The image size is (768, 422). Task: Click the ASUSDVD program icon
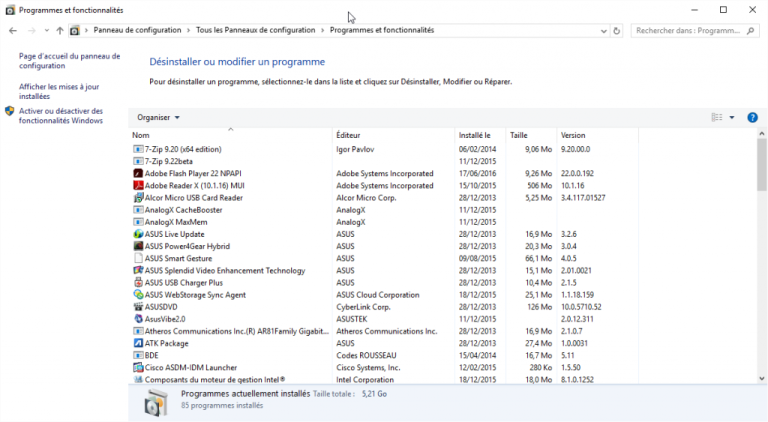point(138,307)
